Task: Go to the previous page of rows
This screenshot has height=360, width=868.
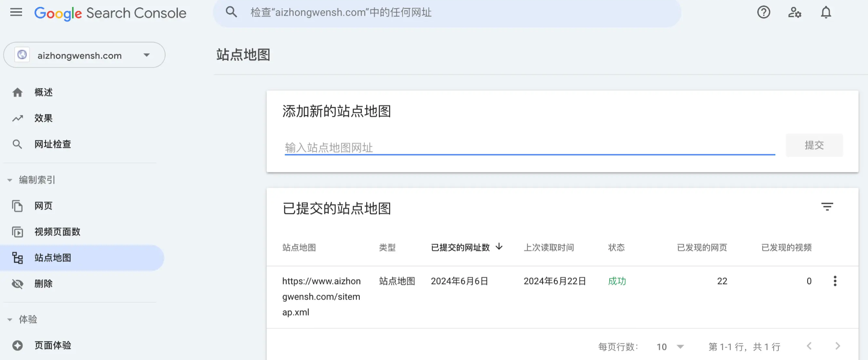Action: point(809,346)
